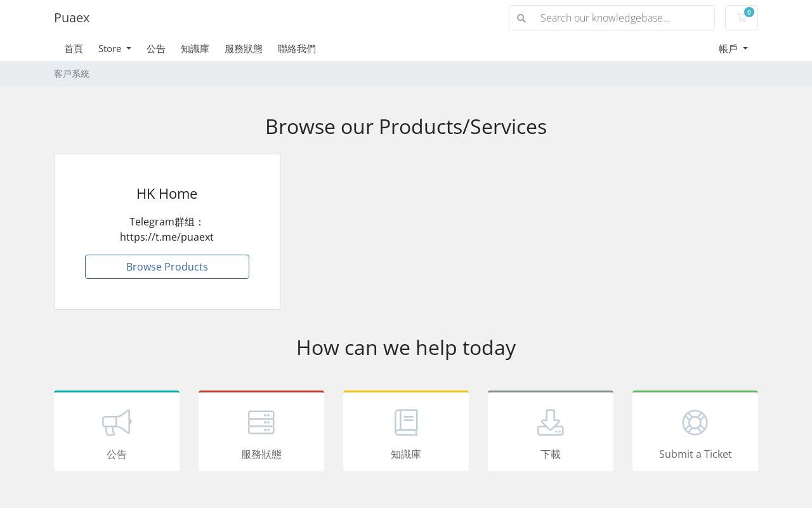The image size is (812, 508).
Task: Open the 知識庫 card label text
Action: [406, 454]
